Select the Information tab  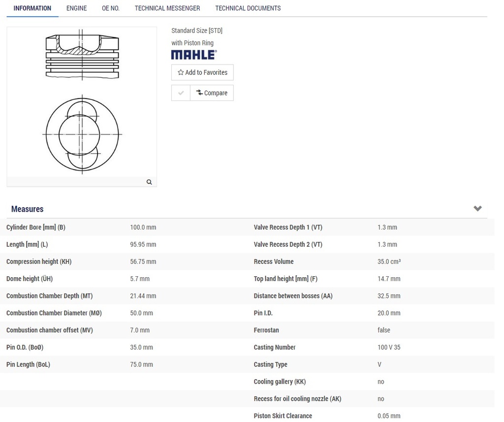coord(32,8)
